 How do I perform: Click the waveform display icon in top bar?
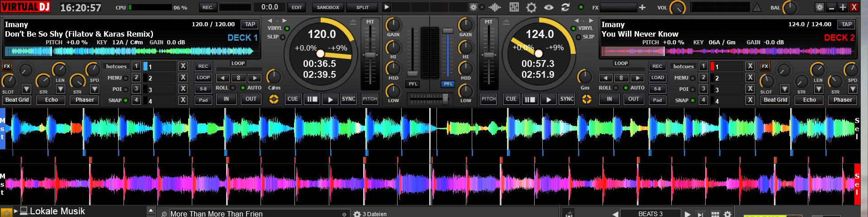point(495,7)
